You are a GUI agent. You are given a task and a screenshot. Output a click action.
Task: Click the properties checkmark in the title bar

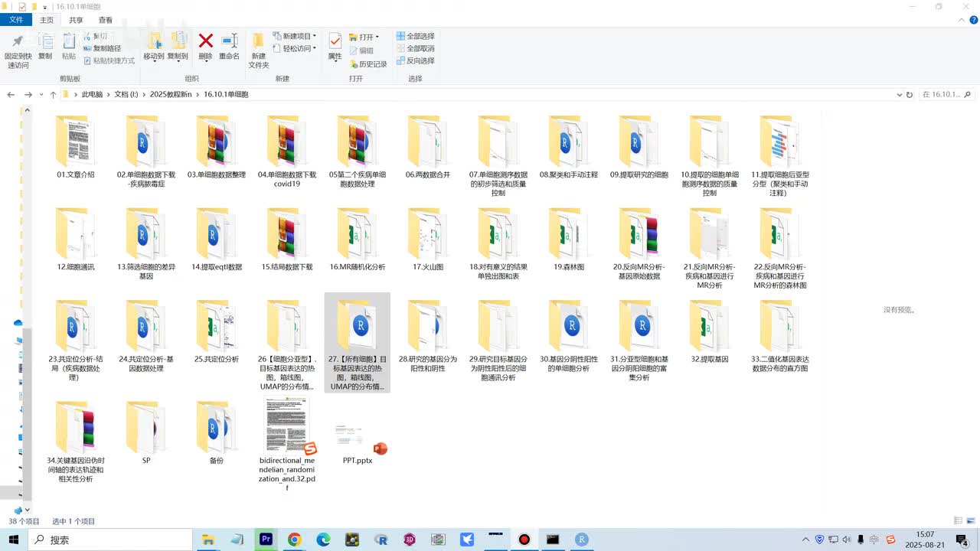(x=22, y=7)
